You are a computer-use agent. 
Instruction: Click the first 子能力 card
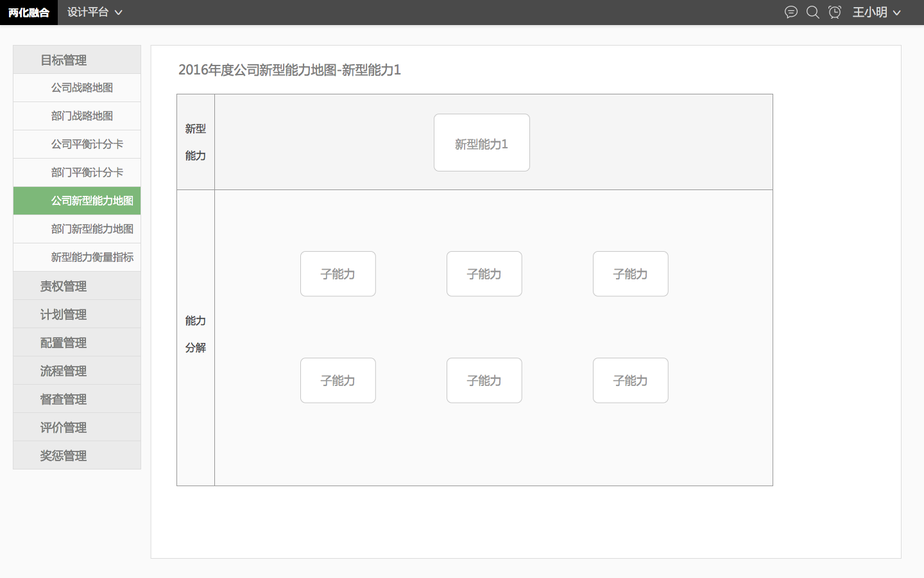pyautogui.click(x=338, y=274)
